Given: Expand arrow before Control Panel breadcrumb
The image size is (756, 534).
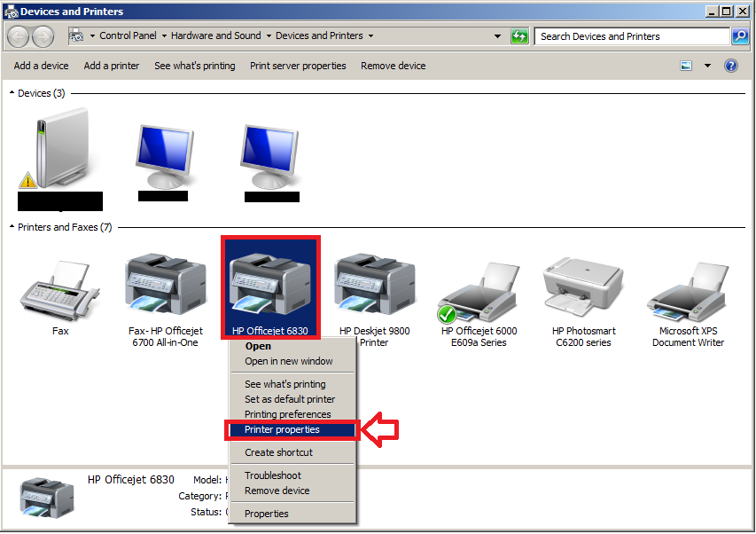Looking at the screenshot, I should (92, 35).
